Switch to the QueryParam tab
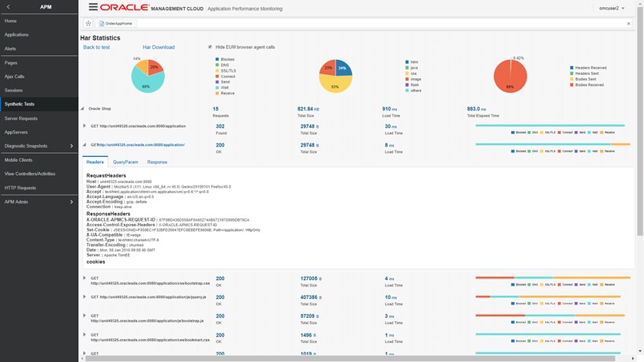 (x=125, y=162)
